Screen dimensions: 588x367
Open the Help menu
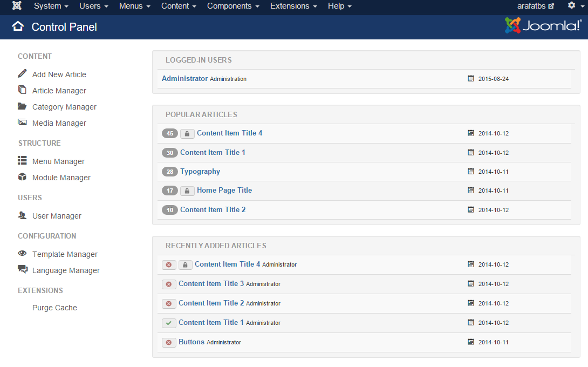pos(339,6)
